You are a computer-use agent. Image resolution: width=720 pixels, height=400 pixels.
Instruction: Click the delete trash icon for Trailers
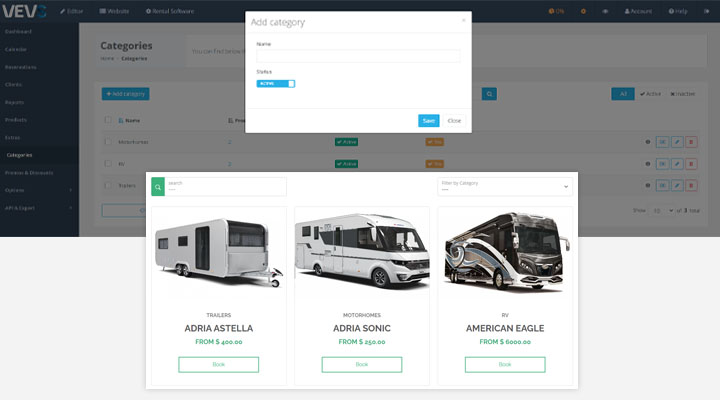pyautogui.click(x=691, y=186)
